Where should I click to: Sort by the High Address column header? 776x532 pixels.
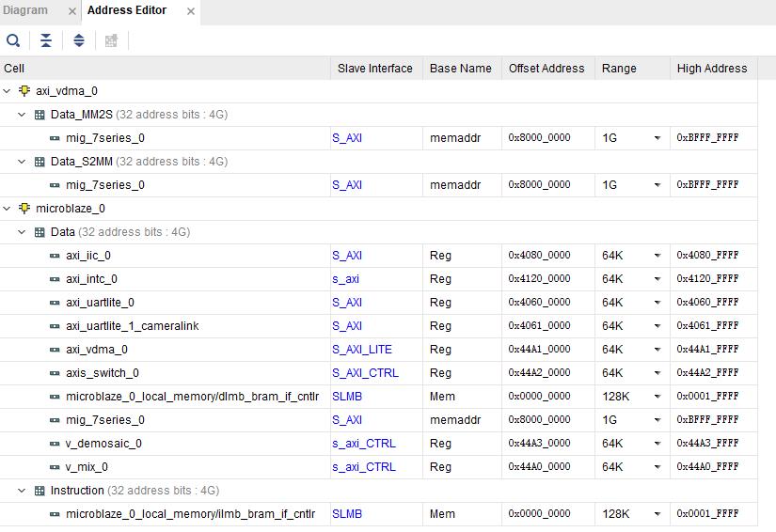[714, 69]
